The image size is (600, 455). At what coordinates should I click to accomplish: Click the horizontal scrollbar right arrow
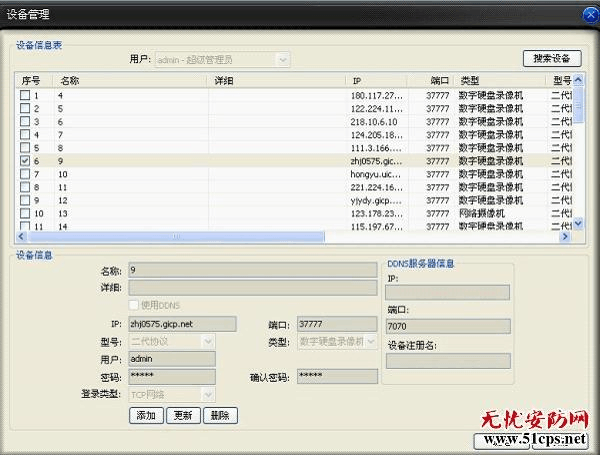tap(564, 237)
